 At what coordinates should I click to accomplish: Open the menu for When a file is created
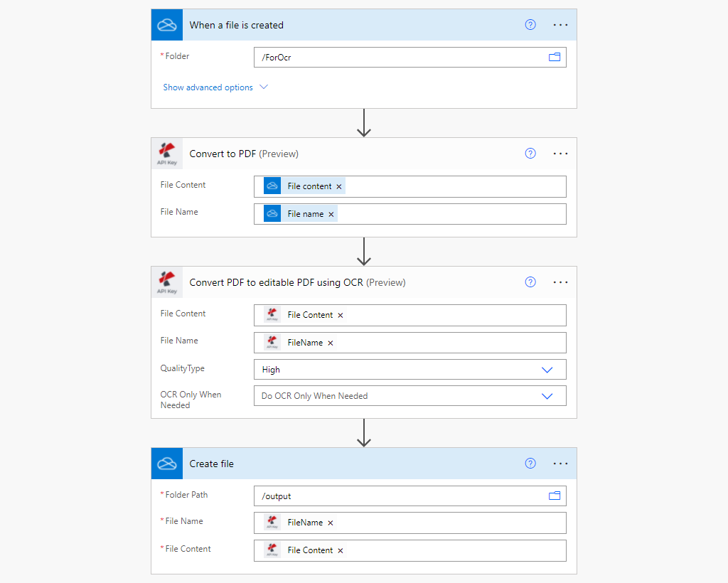coord(560,24)
